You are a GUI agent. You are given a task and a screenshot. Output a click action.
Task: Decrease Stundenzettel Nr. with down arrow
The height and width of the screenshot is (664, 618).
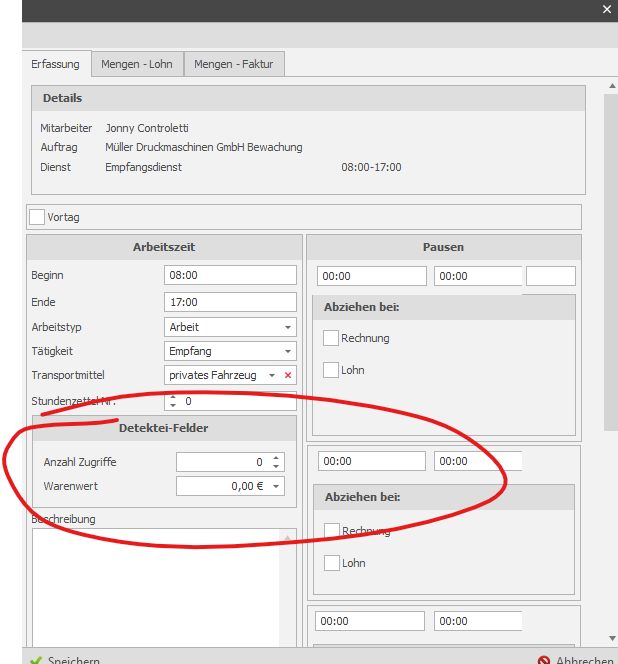coord(173,405)
